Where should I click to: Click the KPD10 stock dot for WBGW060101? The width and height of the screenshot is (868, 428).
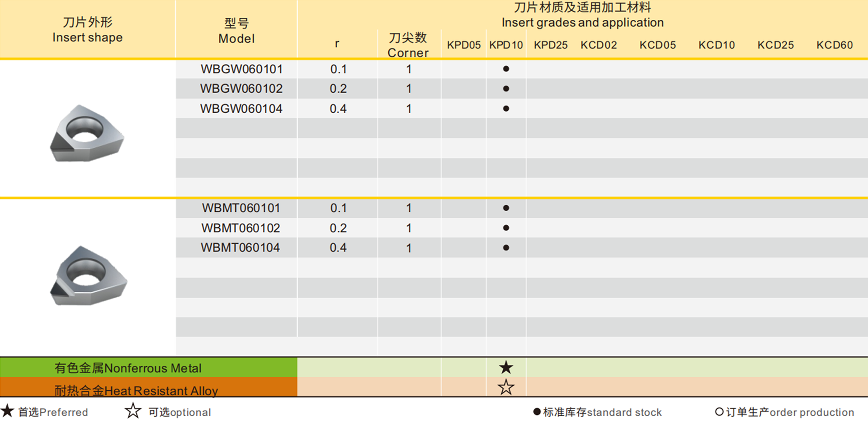(x=506, y=69)
